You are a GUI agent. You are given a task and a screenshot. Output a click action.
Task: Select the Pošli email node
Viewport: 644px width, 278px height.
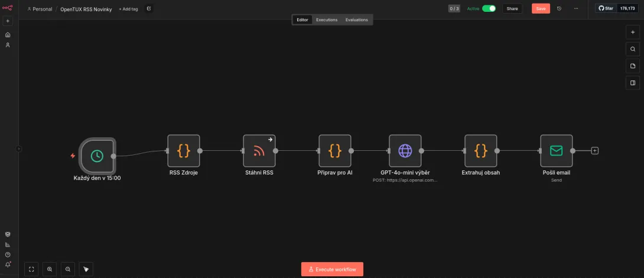pyautogui.click(x=556, y=151)
